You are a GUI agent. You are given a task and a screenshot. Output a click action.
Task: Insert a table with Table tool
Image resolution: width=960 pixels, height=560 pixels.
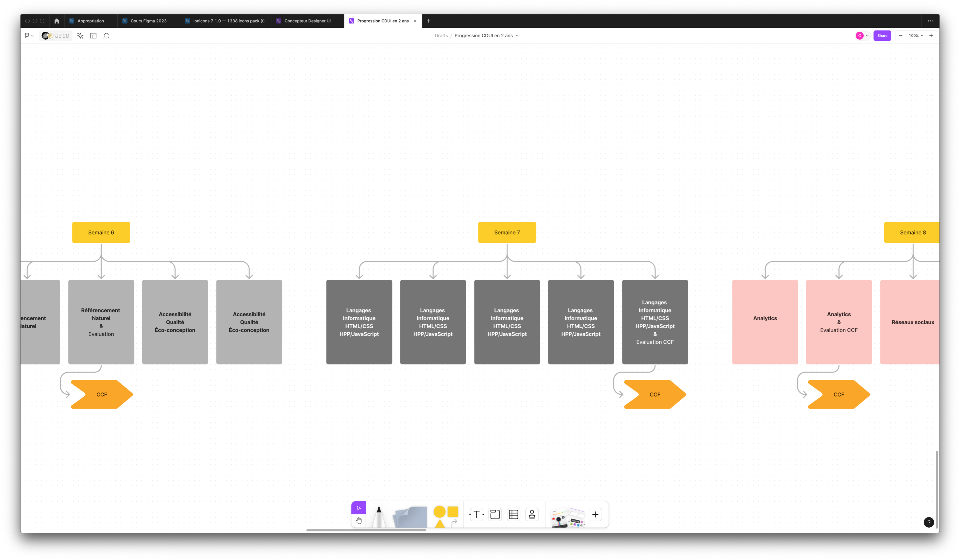coord(513,515)
